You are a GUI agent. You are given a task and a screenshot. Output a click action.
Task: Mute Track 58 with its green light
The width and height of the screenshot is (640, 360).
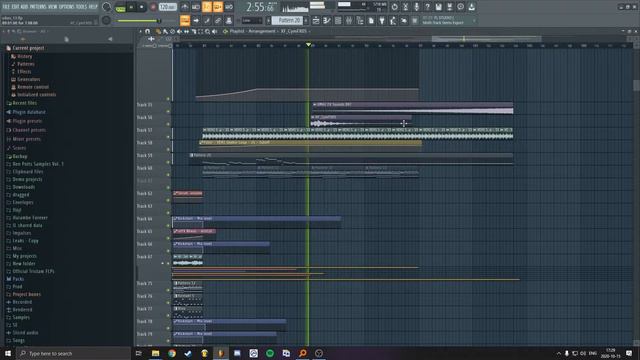click(x=168, y=149)
